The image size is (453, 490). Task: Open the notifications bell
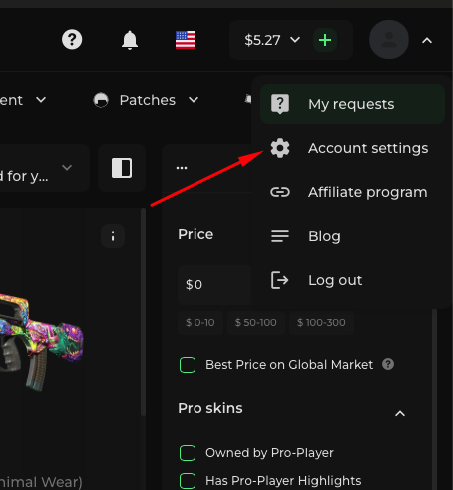tap(130, 40)
